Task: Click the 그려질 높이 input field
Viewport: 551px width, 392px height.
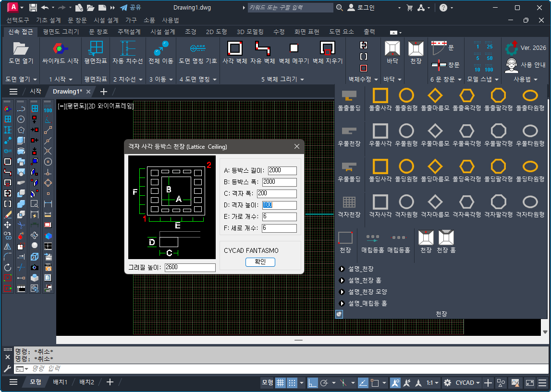Action: pos(190,267)
